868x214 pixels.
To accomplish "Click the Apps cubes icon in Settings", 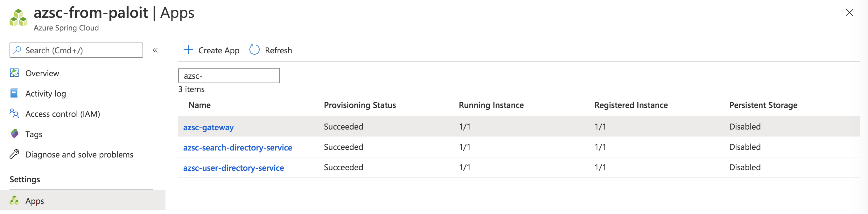I will (14, 201).
